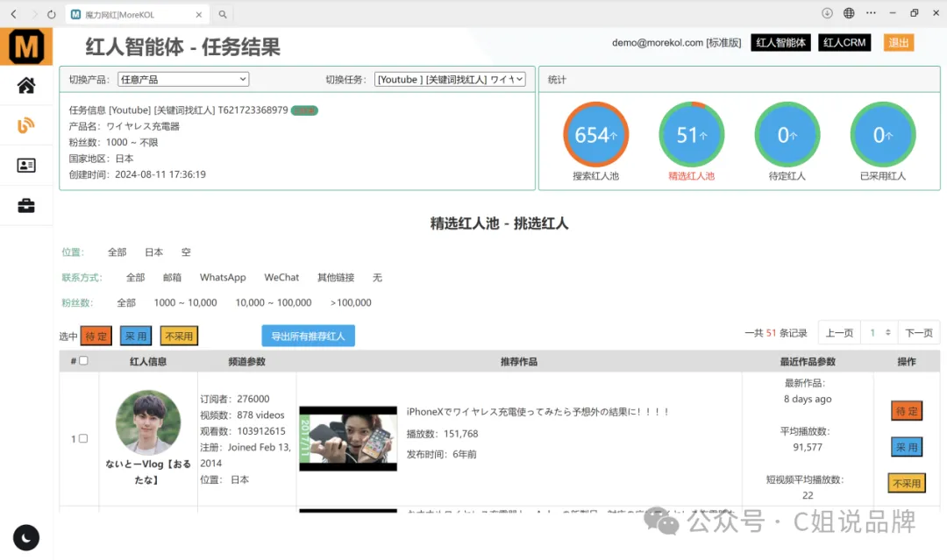Open the iPhoneX wireless charging video thumbnail
Screen dimensions: 947x560
[x=348, y=439]
